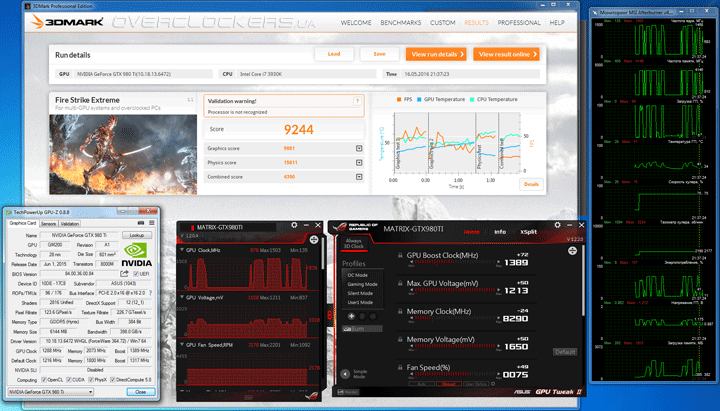Click the GPU name field in Run details

click(144, 74)
